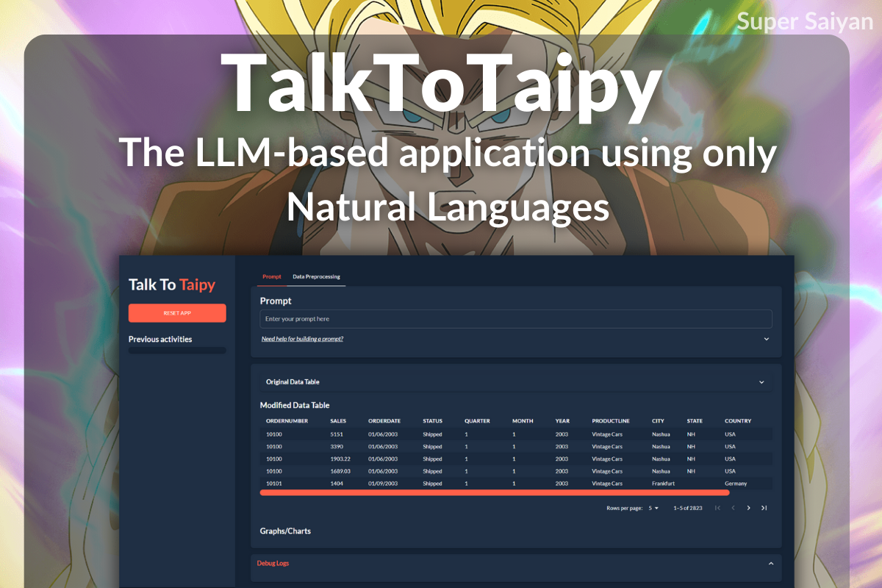Sort by MONTH column header
Screen dimensions: 882x588
coord(523,421)
